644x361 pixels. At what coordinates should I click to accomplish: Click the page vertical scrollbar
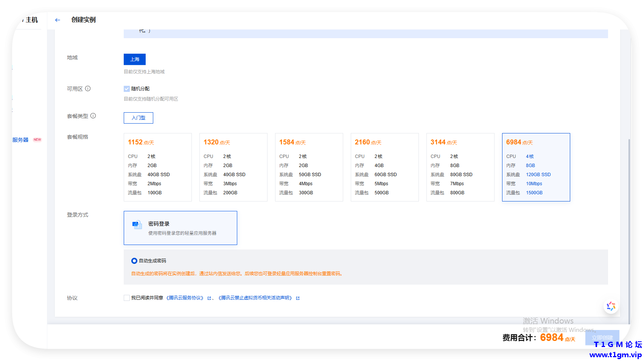tap(629, 231)
